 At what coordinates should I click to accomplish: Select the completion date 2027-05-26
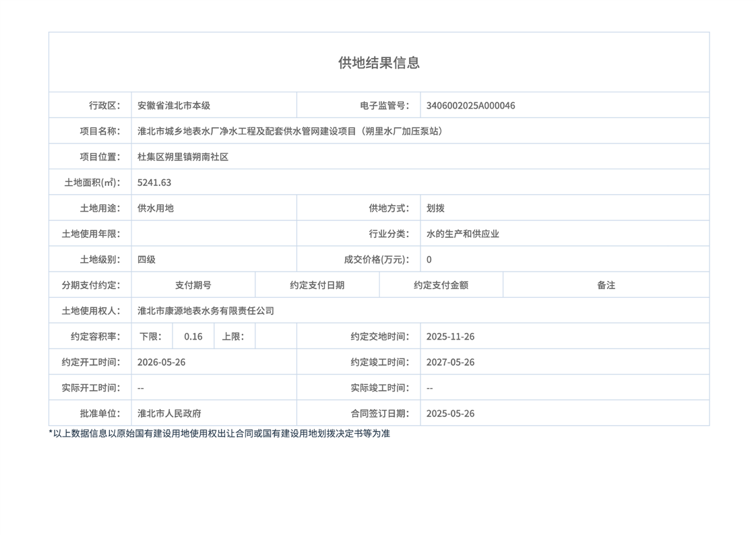pyautogui.click(x=450, y=362)
